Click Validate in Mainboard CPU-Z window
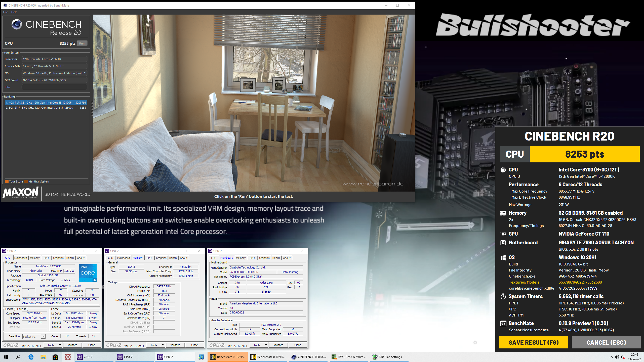 tap(278, 345)
